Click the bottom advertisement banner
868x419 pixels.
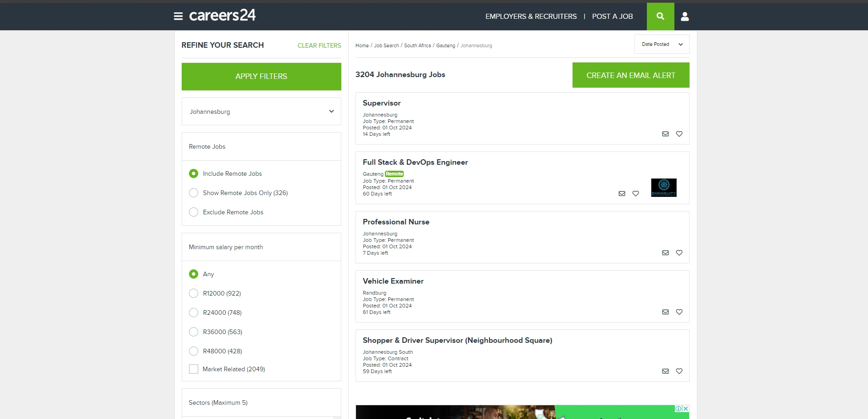[523, 412]
